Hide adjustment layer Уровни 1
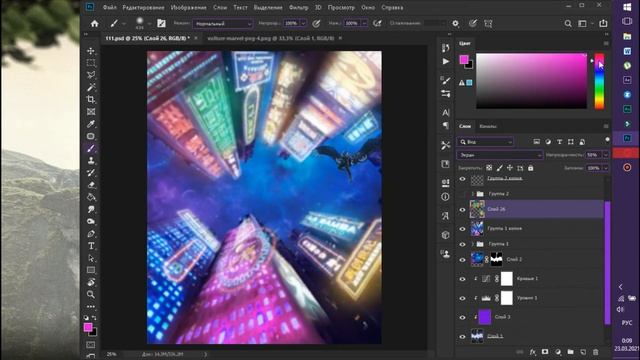640x360 pixels. pyautogui.click(x=462, y=298)
